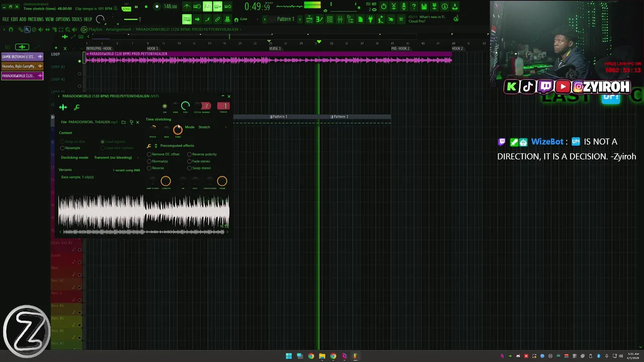Adjust the VOL knob in sampler window
Screen dimensions: 644x362
click(x=185, y=106)
